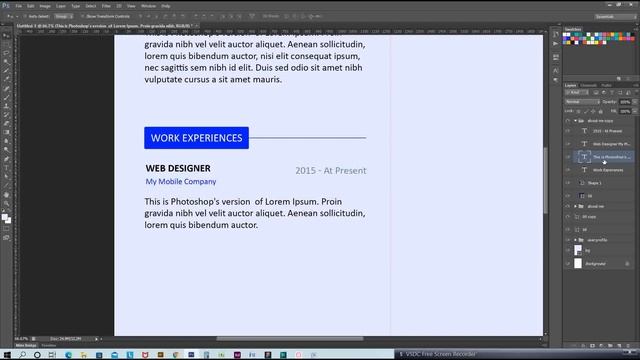Select the Gradient tool
This screenshot has width=640, height=360.
point(6,132)
